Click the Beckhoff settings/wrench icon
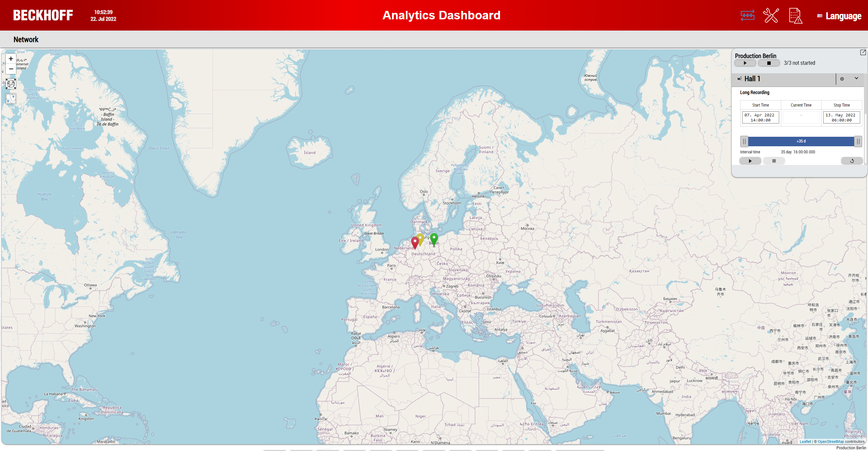The width and height of the screenshot is (868, 451). (772, 16)
